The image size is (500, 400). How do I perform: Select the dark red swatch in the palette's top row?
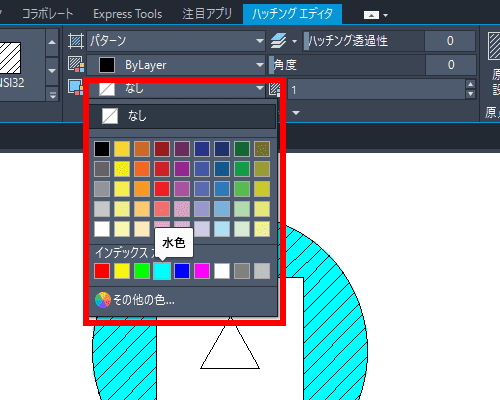coord(162,149)
